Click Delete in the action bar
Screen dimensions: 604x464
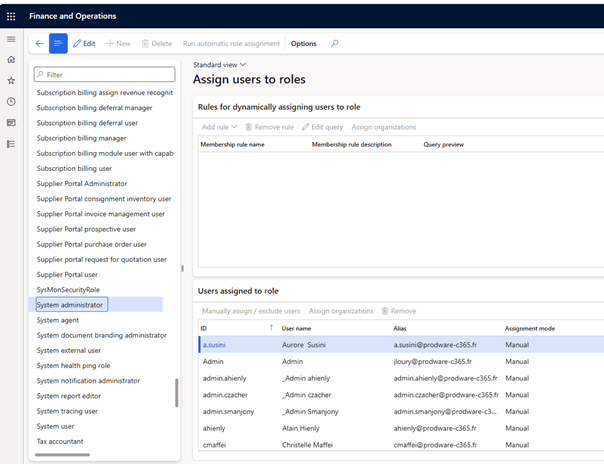point(157,44)
